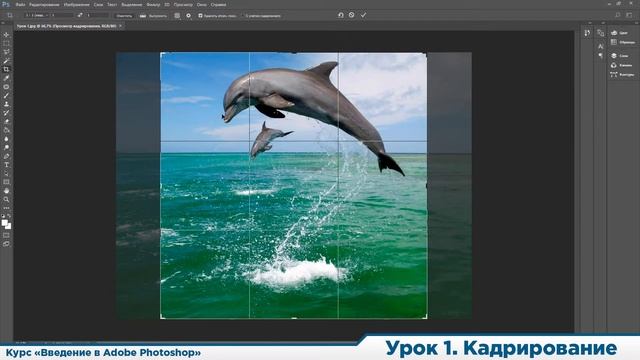This screenshot has width=640, height=360.
Task: Change the screen mode
Action: coord(6,244)
